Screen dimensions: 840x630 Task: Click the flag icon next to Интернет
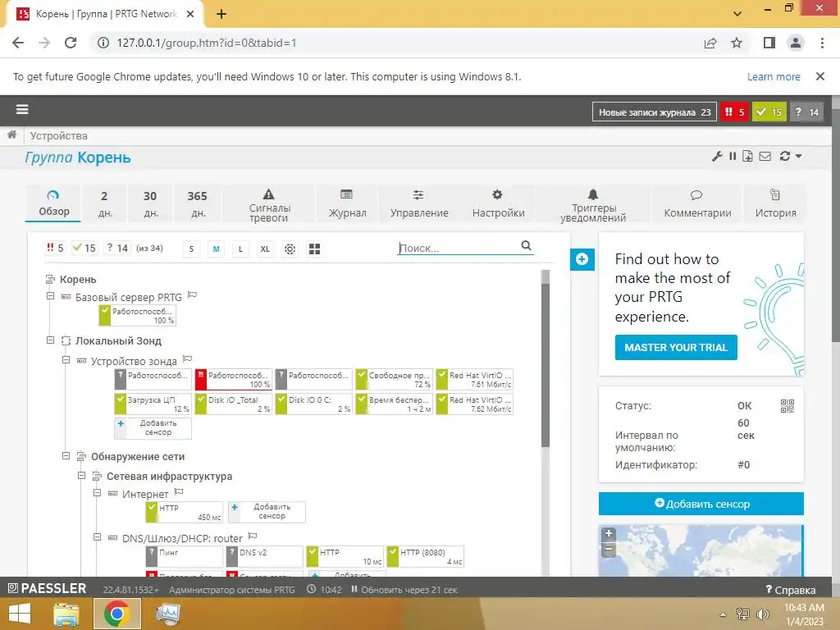tap(179, 492)
